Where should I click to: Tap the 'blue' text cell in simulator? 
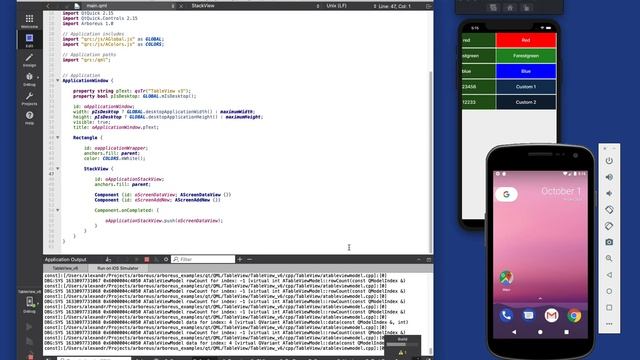tap(478, 71)
